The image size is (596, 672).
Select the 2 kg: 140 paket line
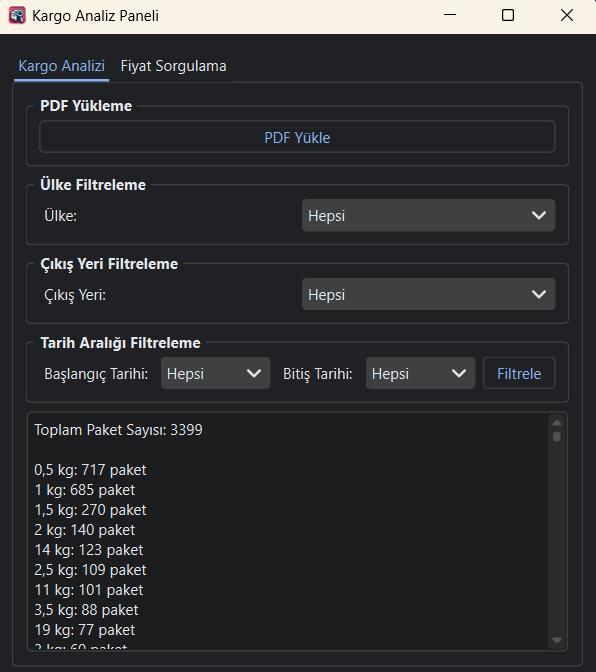(x=85, y=530)
